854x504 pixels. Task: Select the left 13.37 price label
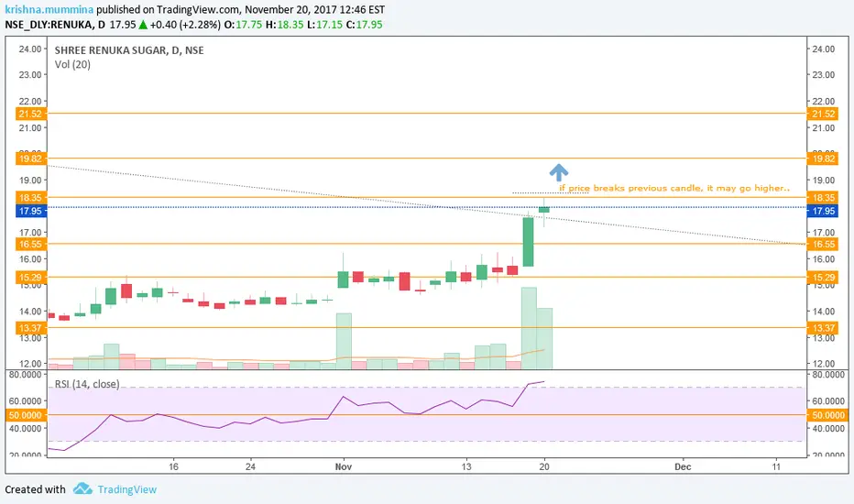[30, 328]
